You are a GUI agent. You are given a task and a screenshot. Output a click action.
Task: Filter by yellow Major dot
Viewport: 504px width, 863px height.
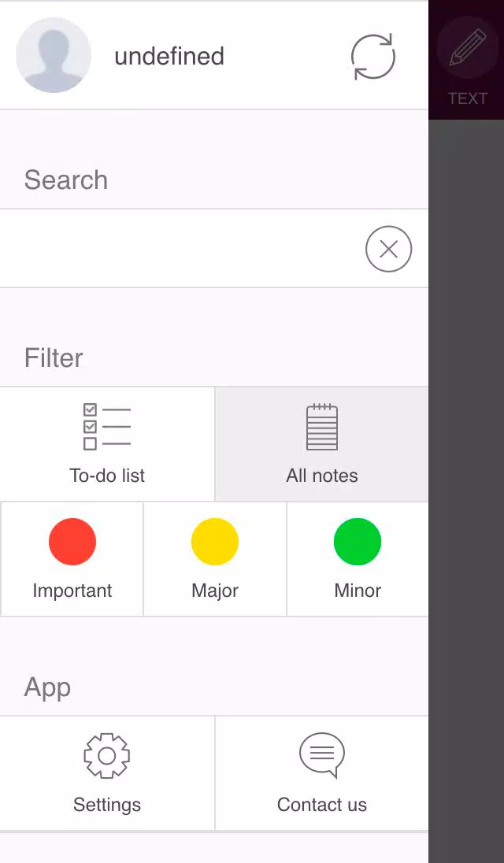click(x=214, y=542)
